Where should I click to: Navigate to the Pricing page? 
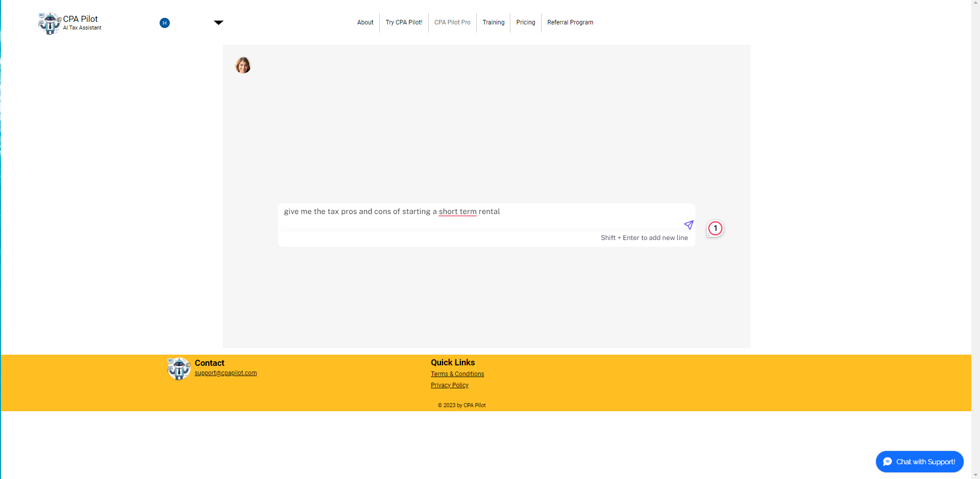click(x=526, y=22)
